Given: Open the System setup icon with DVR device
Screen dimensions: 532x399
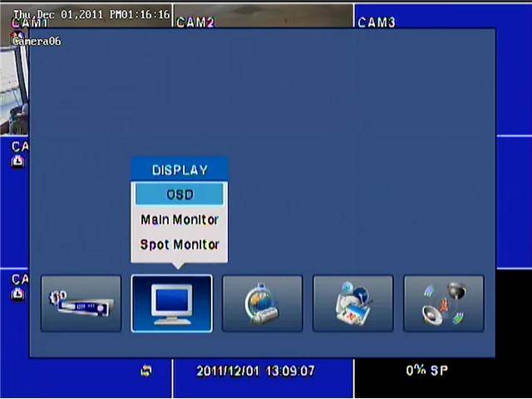Looking at the screenshot, I should pos(81,303).
